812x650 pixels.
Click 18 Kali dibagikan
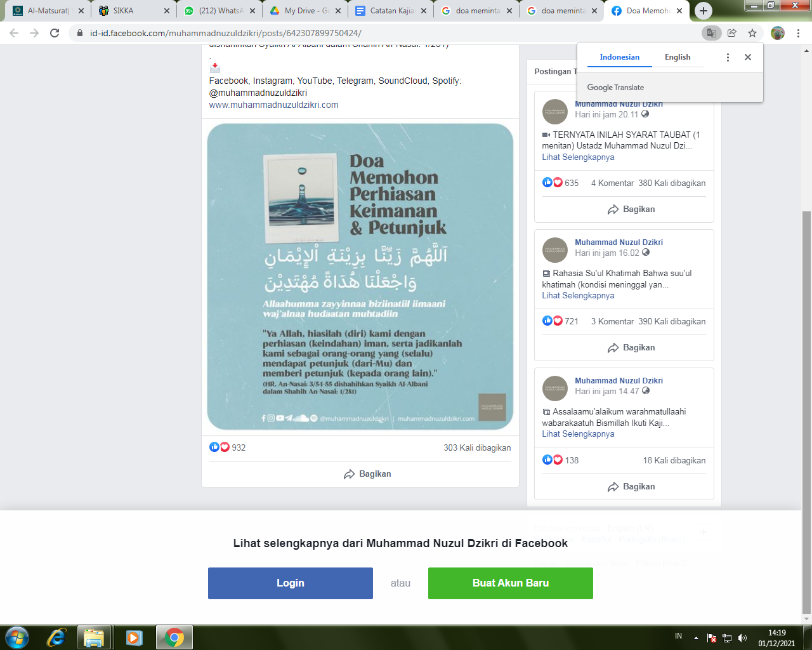click(x=674, y=460)
